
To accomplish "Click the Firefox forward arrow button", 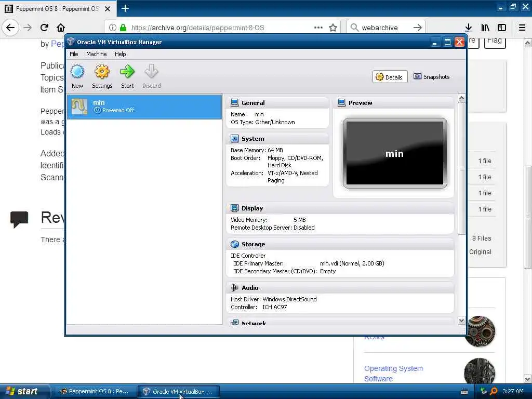I will tap(28, 28).
